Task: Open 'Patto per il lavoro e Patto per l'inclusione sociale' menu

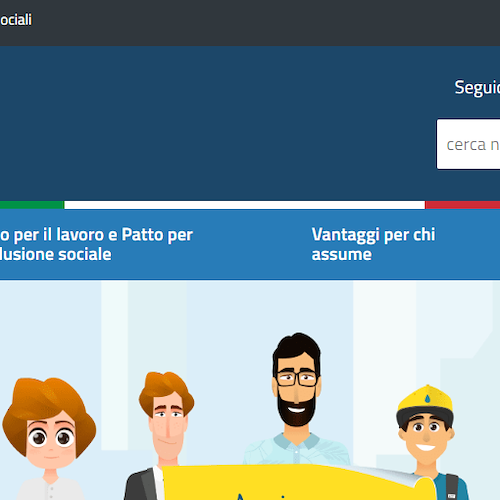Action: point(96,244)
